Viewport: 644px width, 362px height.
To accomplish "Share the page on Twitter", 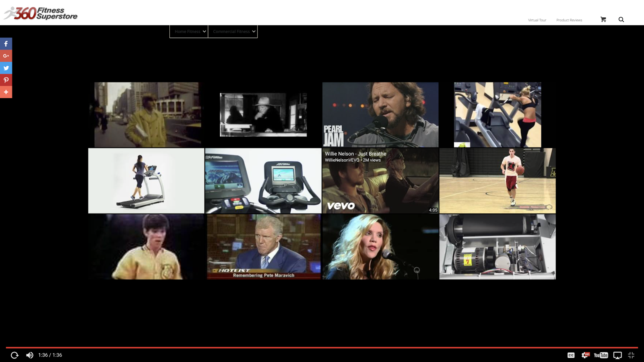I will (6, 68).
